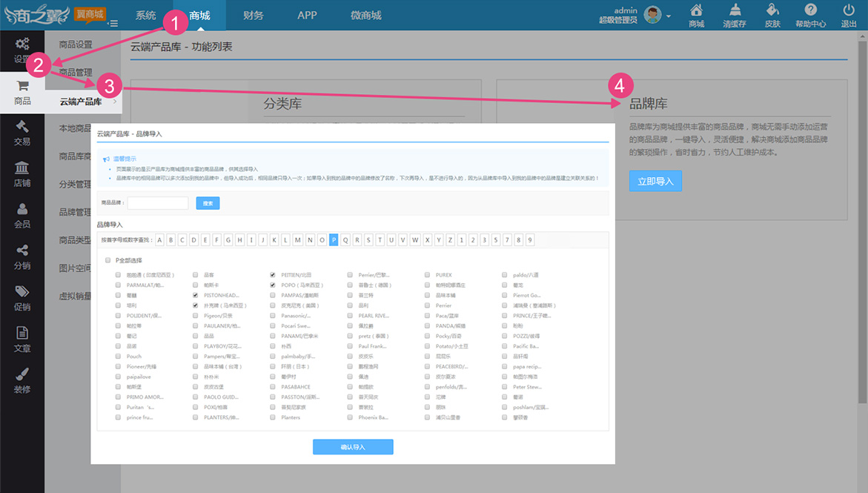This screenshot has height=493, width=868.
Task: Expand the 云端产品库 submenu chevron
Action: tap(115, 102)
